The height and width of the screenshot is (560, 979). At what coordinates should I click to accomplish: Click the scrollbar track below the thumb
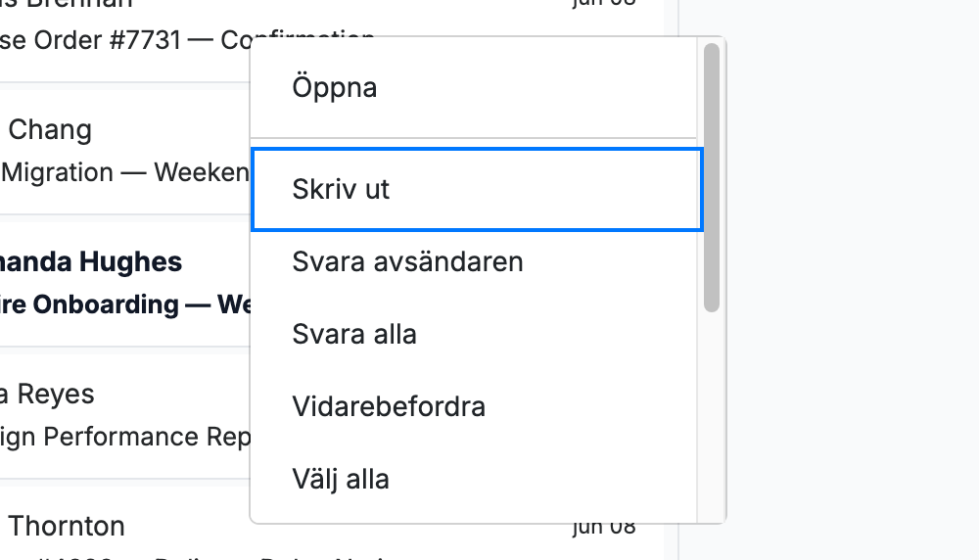tap(712, 415)
